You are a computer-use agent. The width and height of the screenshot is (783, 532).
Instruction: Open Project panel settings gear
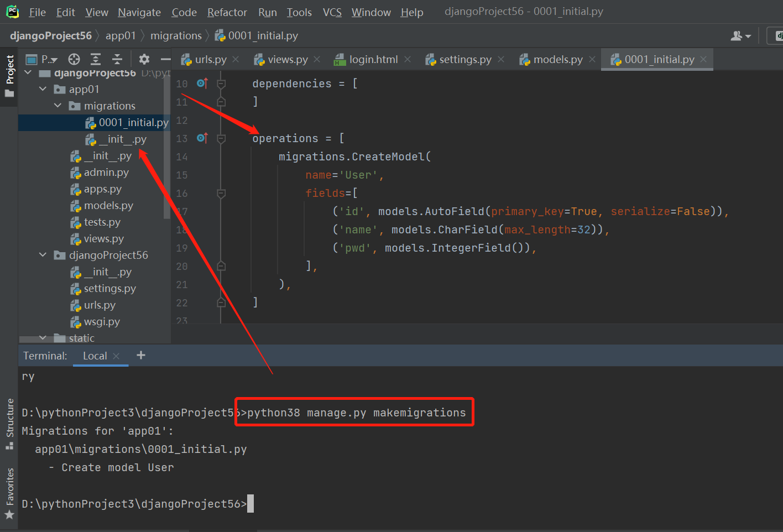[144, 59]
